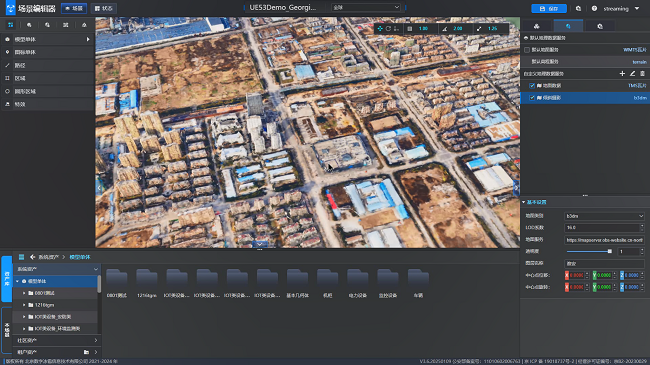Open the streaming user dropdown arrow
Viewport: 650px width, 365px height.
[637, 8]
